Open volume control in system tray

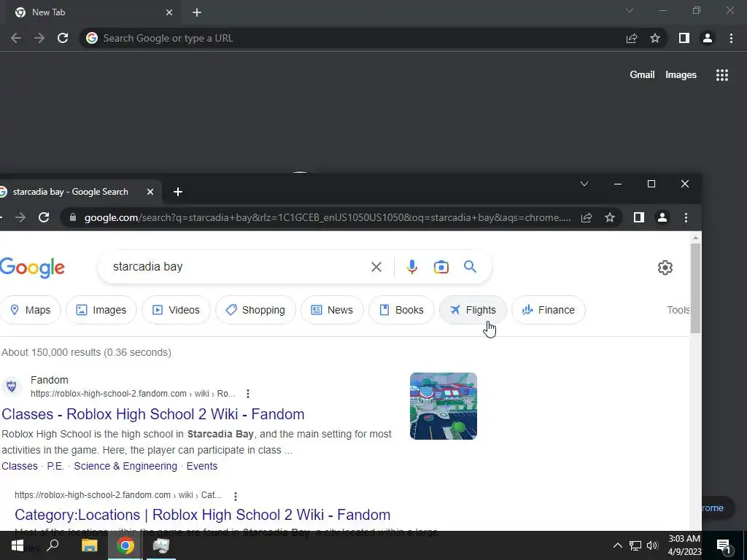[x=652, y=545]
